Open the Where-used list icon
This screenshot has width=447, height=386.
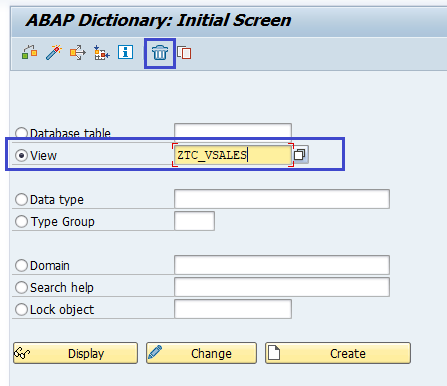pos(78,53)
